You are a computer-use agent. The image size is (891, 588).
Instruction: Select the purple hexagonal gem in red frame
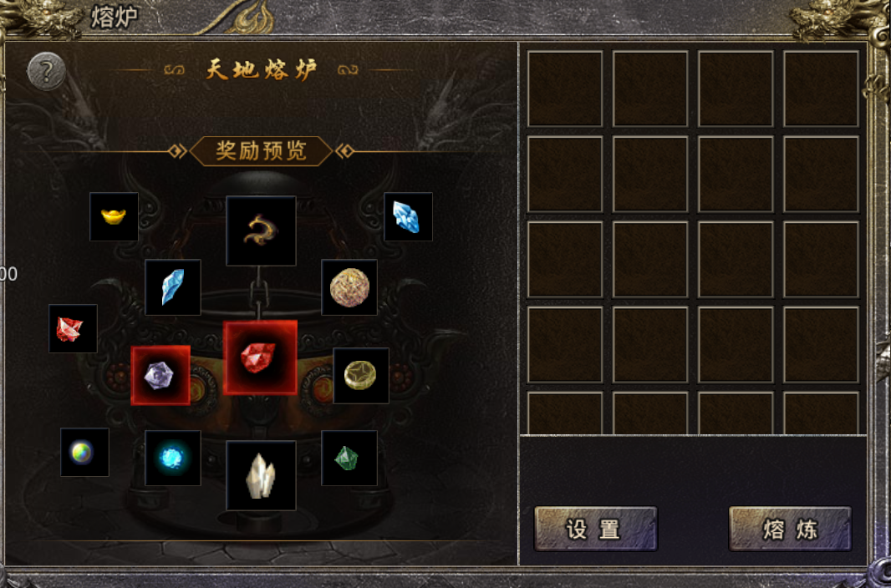160,375
